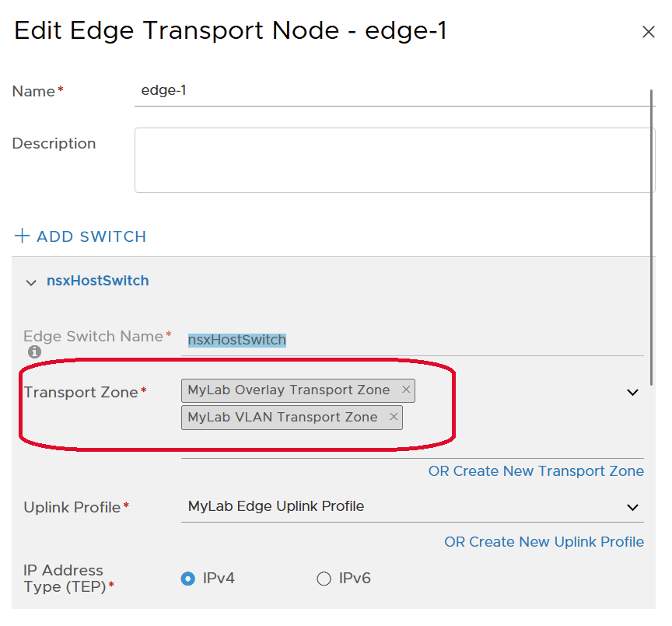
Task: Click into the Description text area
Action: (393, 160)
